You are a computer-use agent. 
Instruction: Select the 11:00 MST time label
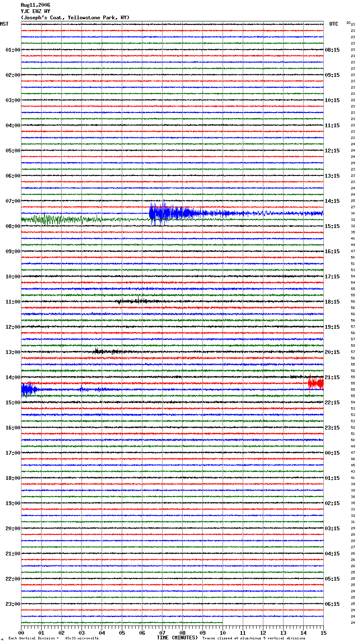coord(13,302)
